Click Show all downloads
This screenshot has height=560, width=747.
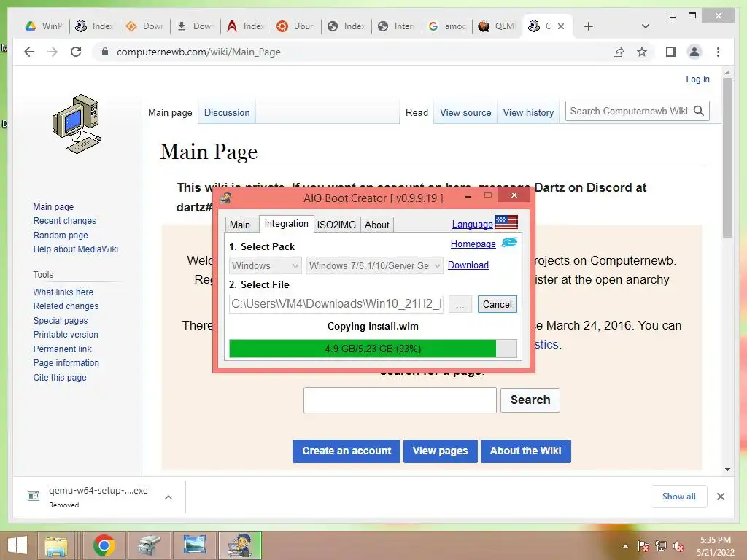(x=679, y=497)
